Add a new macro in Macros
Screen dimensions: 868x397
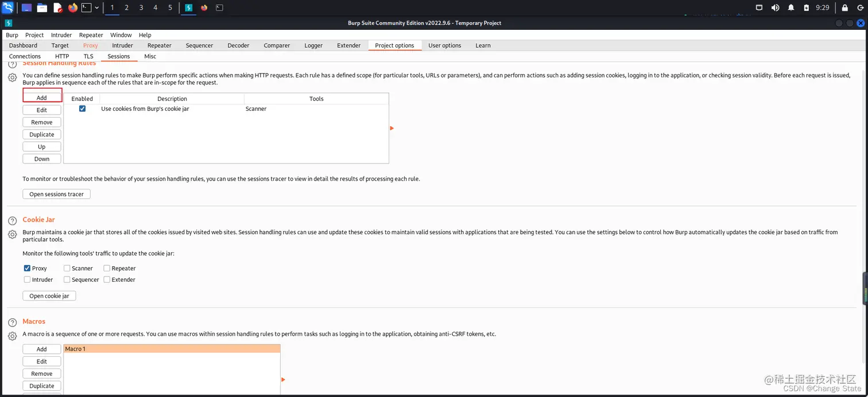42,349
